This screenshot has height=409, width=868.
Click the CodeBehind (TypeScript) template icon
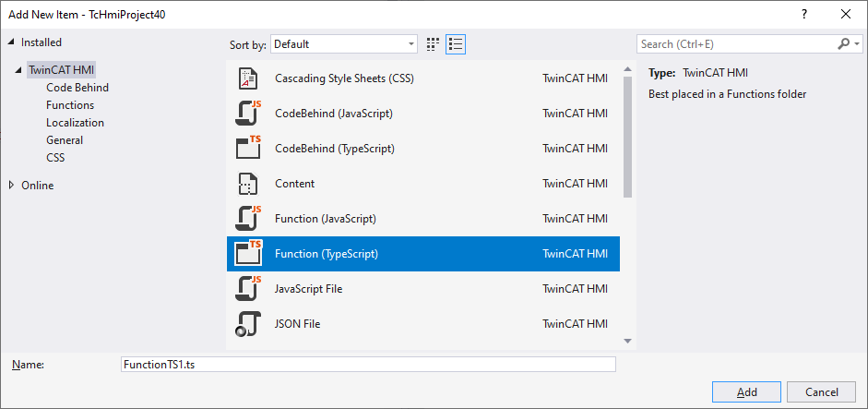pyautogui.click(x=248, y=149)
